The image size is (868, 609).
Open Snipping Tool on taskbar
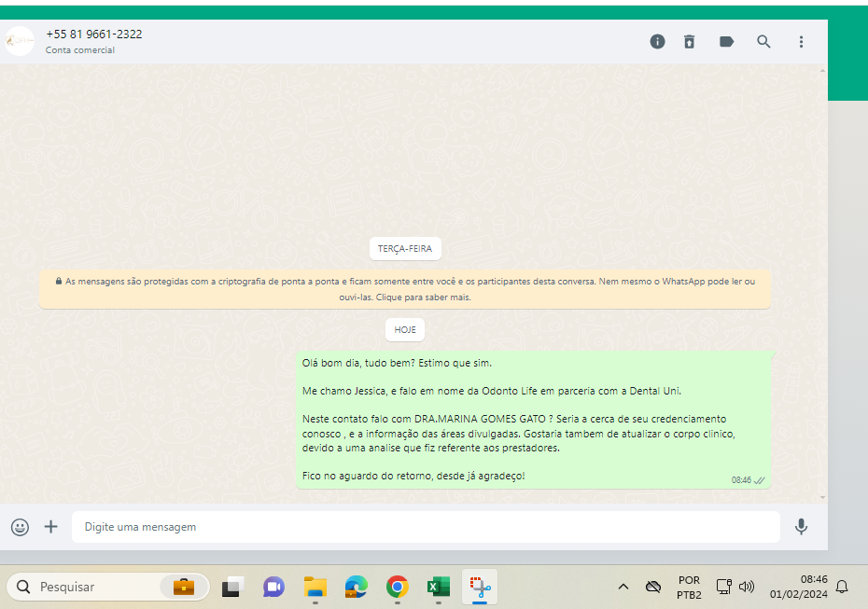(x=480, y=587)
